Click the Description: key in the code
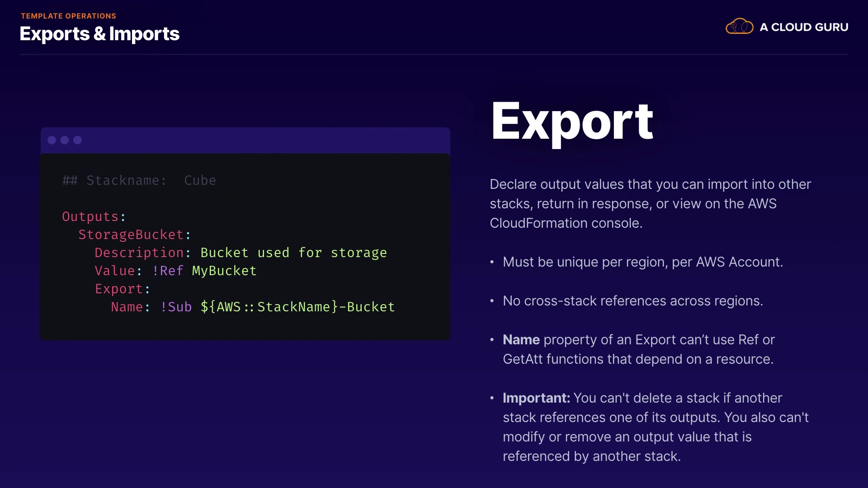The width and height of the screenshot is (868, 488). coord(142,253)
